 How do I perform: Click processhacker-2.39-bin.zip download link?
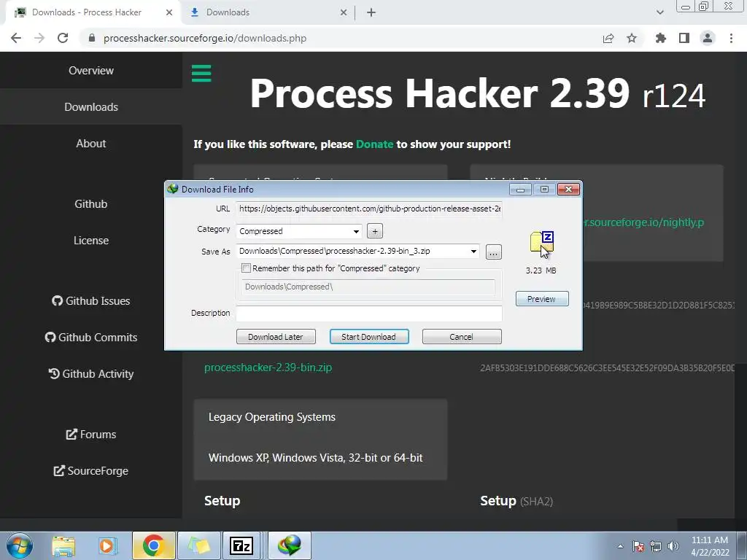tap(268, 367)
